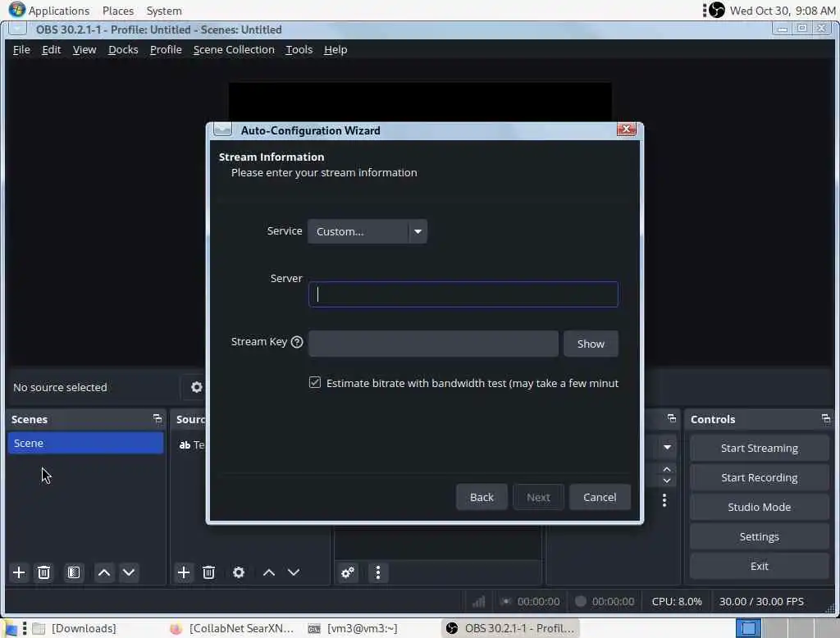The image size is (840, 638).
Task: Click the recording status dot icon
Action: tap(580, 601)
